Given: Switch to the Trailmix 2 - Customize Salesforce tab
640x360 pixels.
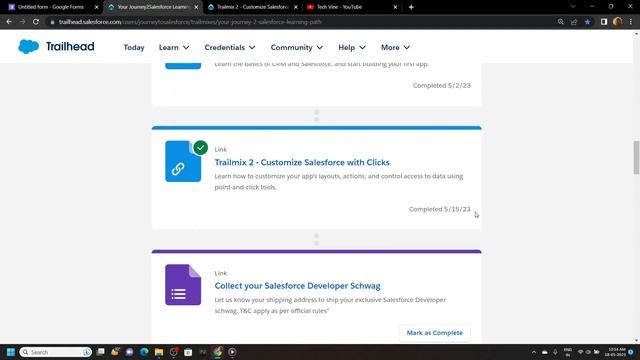Looking at the screenshot, I should tap(252, 7).
